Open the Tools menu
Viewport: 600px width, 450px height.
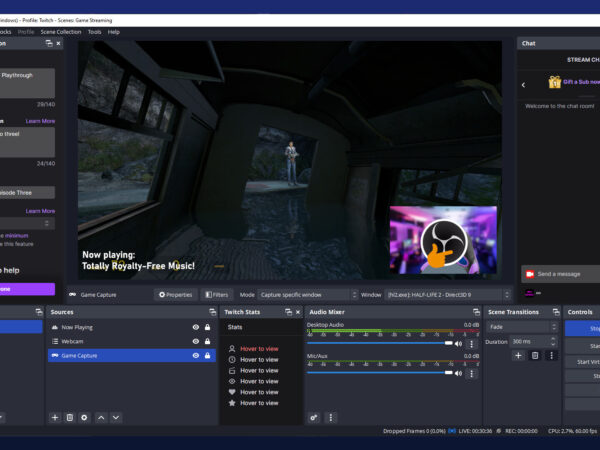point(94,32)
